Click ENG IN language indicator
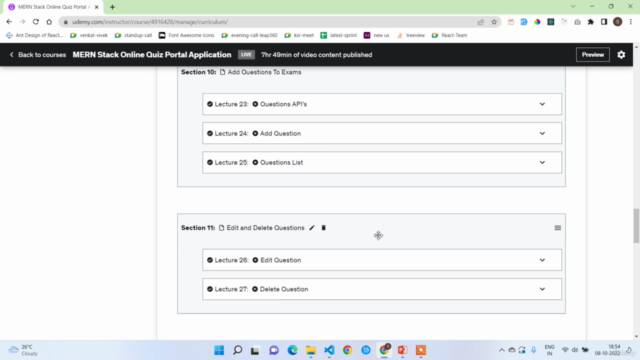Viewport: 640px width, 360px height. click(549, 350)
